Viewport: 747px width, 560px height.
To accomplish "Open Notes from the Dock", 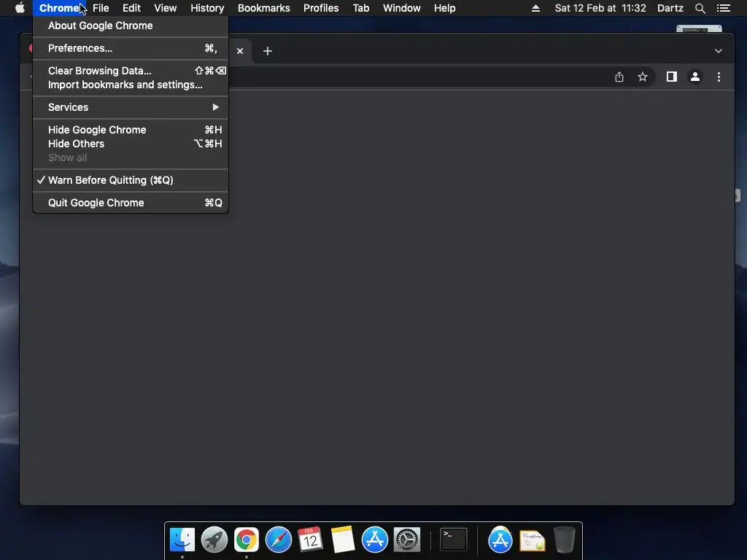I will tap(343, 540).
